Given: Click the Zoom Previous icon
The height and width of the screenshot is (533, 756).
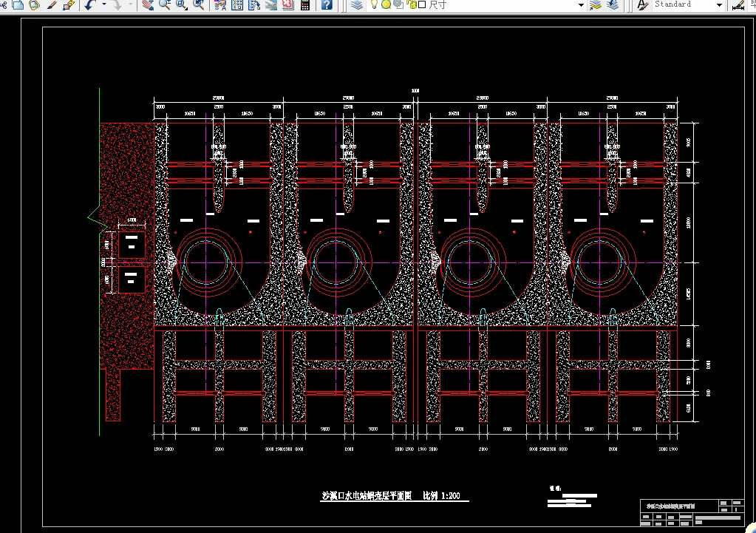Looking at the screenshot, I should tap(198, 5).
